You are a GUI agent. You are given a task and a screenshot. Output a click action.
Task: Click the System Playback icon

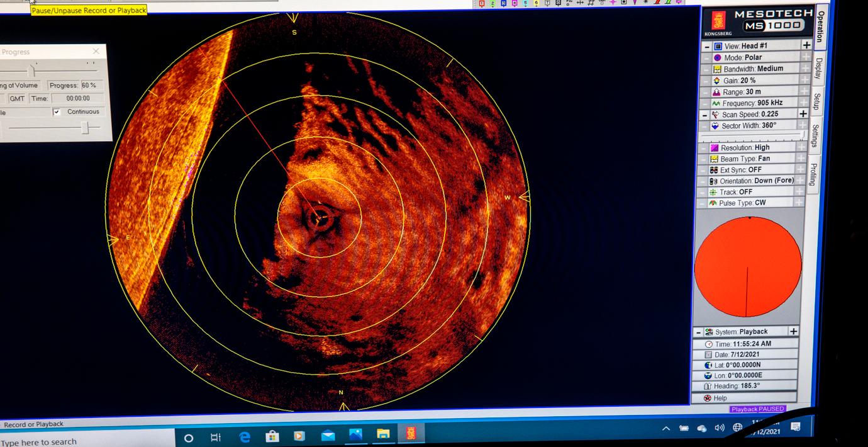click(x=709, y=332)
